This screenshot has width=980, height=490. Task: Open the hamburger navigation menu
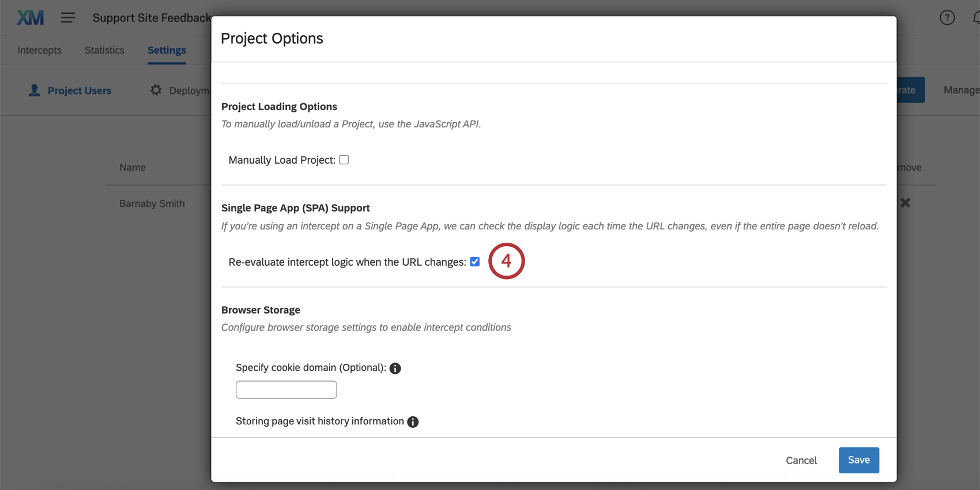[68, 18]
